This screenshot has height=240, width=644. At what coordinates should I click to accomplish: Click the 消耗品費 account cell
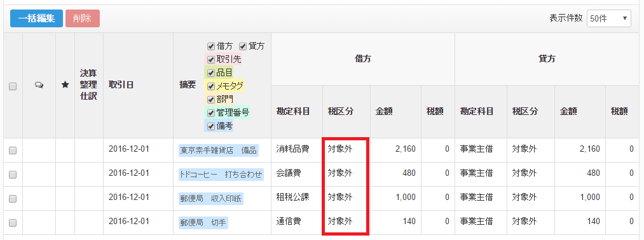[x=292, y=149]
